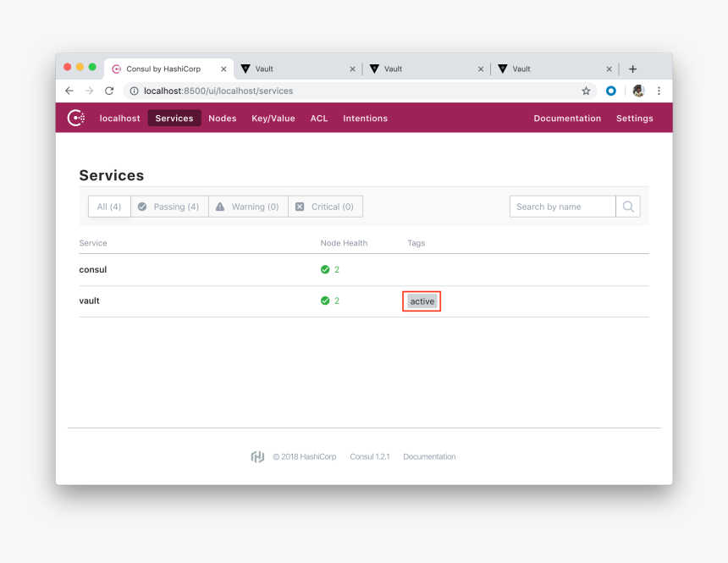The height and width of the screenshot is (563, 728).
Task: Go back in browser history
Action: point(69,91)
